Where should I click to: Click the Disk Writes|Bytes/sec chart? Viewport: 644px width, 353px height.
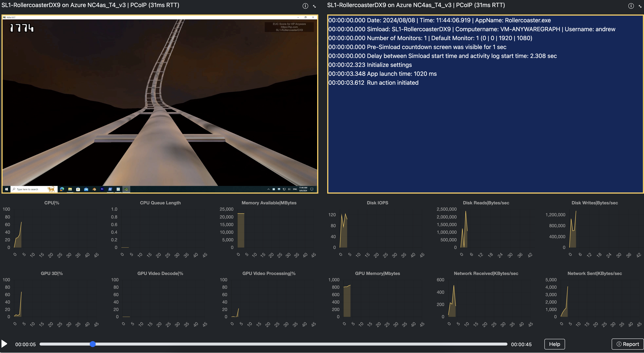[x=595, y=229]
